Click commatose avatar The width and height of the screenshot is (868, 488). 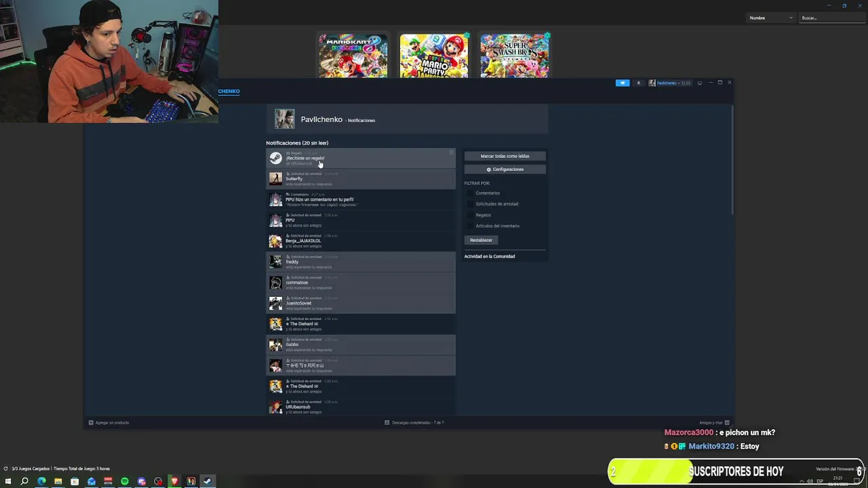[275, 283]
